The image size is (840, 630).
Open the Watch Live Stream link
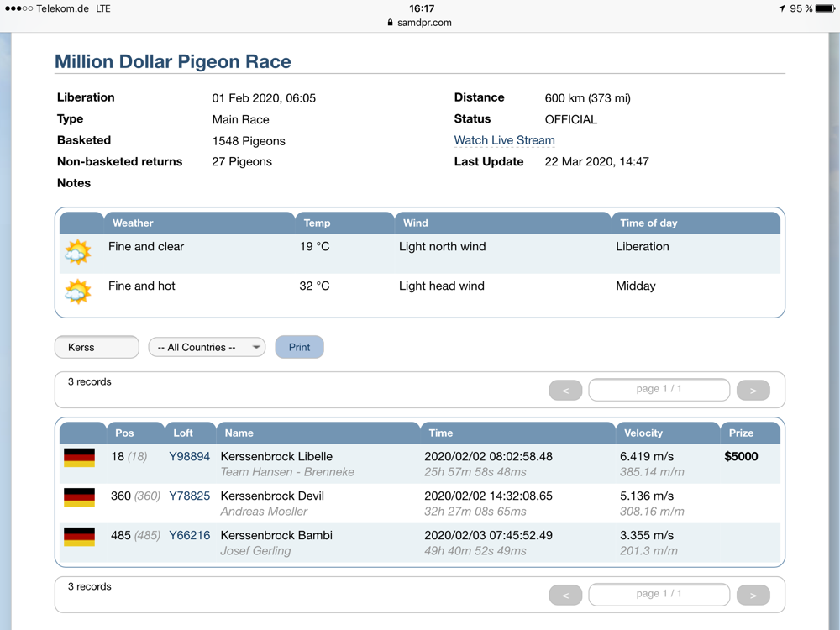(504, 140)
